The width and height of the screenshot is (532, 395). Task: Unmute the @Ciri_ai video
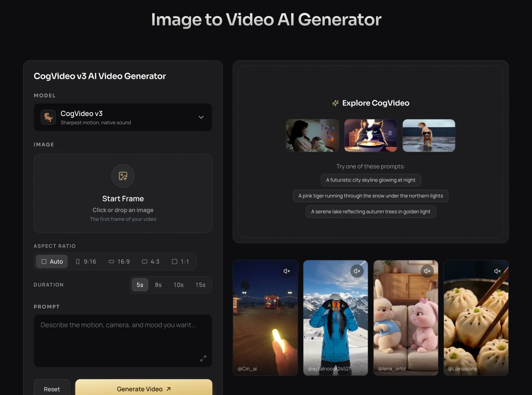click(287, 271)
